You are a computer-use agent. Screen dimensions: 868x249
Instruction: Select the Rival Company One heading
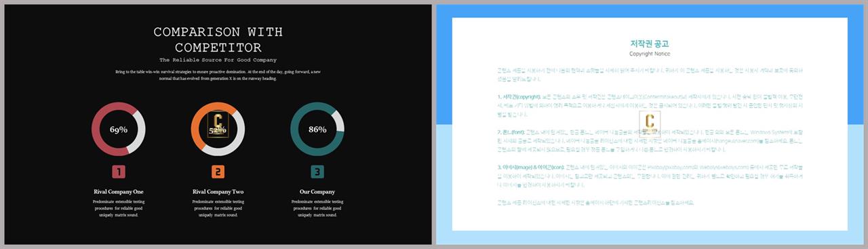(119, 192)
